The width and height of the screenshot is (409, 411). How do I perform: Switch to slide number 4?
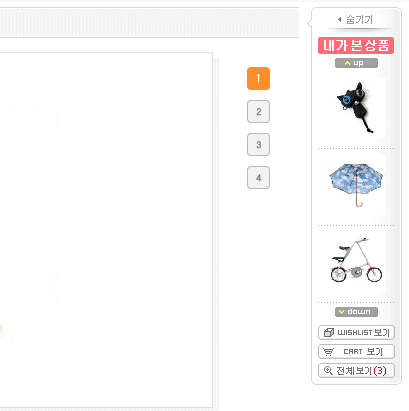(x=258, y=178)
